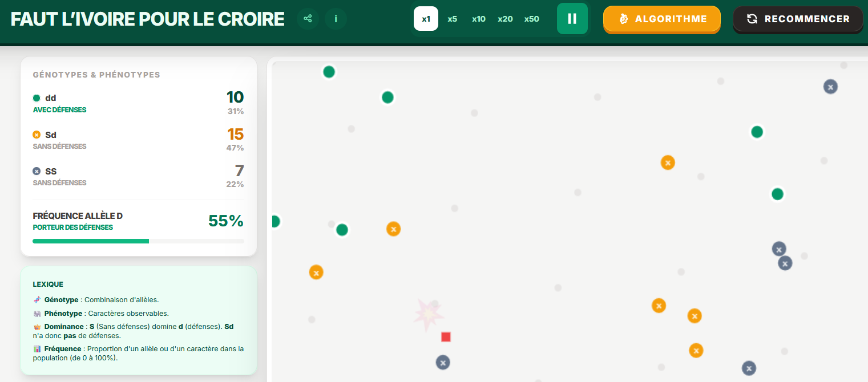Click the gray SS legend icon

coord(37,172)
